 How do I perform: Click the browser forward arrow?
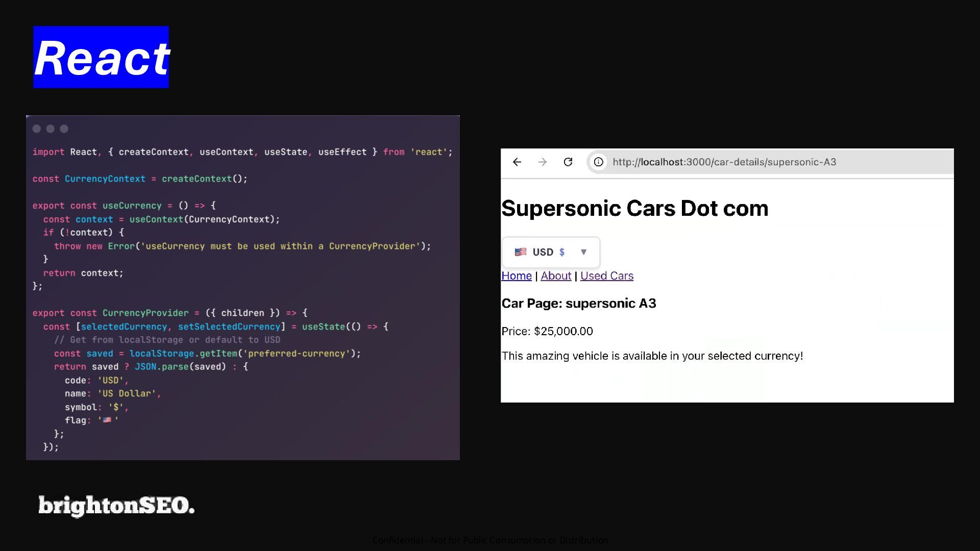[x=542, y=162]
